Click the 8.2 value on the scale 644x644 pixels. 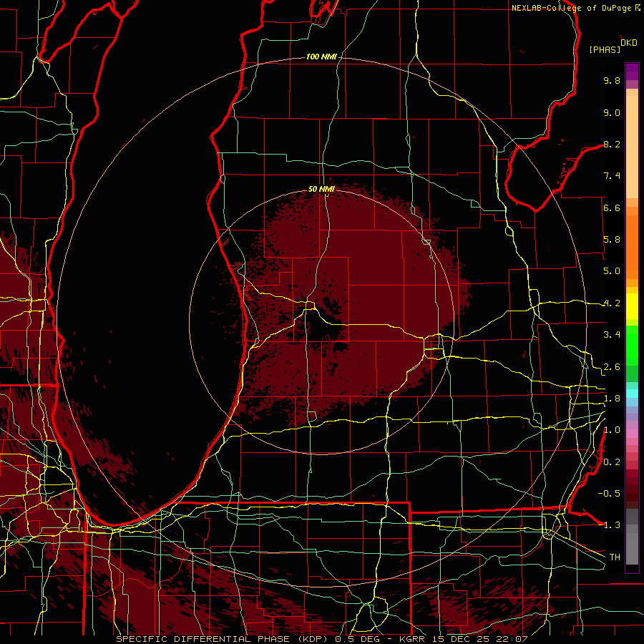pos(612,144)
